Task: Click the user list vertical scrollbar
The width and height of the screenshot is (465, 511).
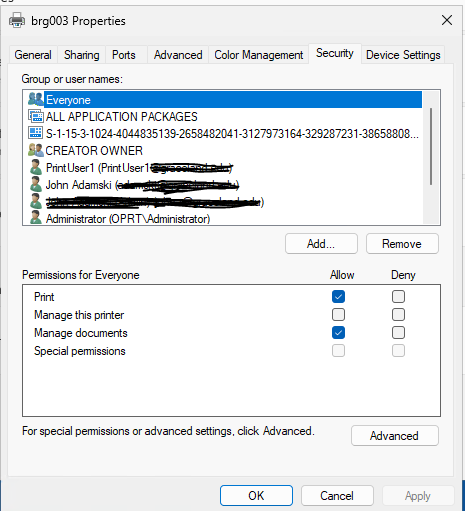Action: (431, 147)
